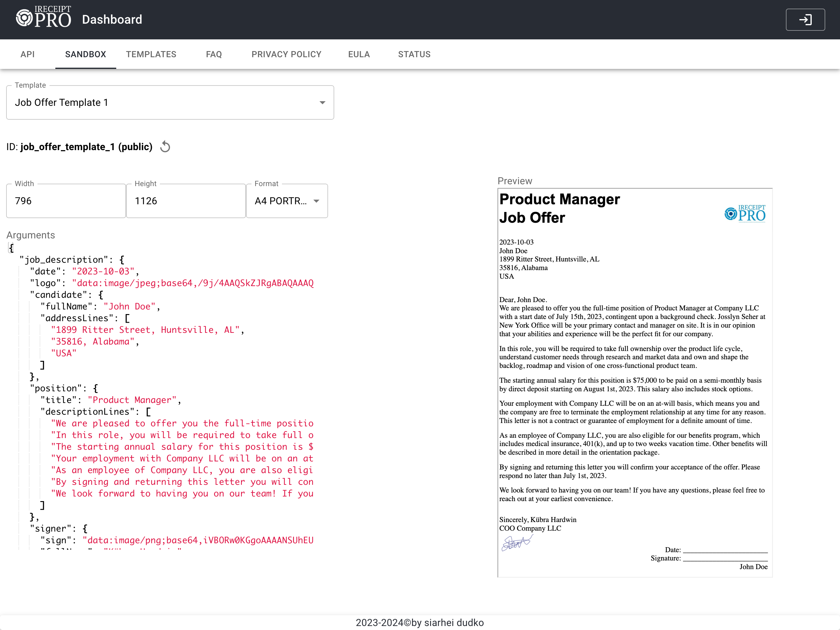Open the EULA tab

click(359, 54)
